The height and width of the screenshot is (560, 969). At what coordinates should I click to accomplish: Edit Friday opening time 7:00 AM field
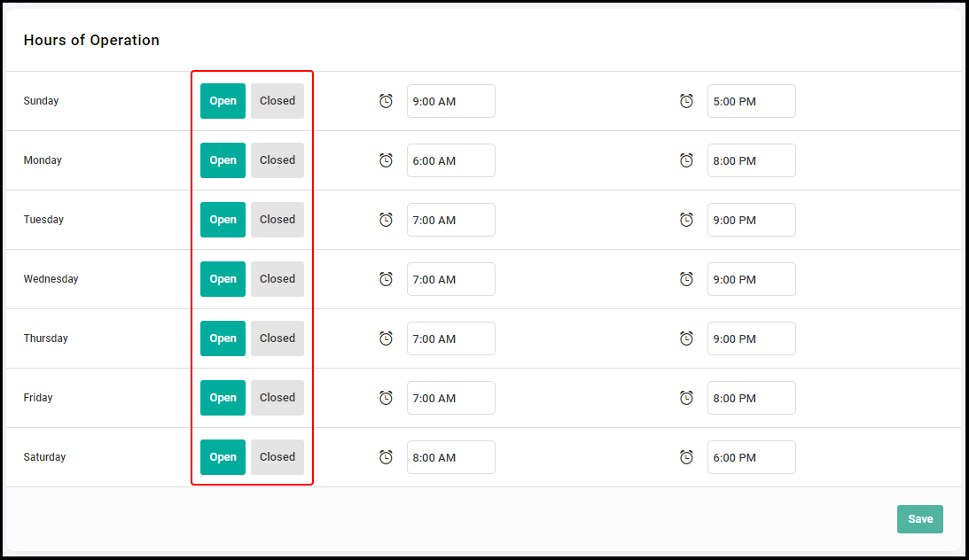click(451, 397)
